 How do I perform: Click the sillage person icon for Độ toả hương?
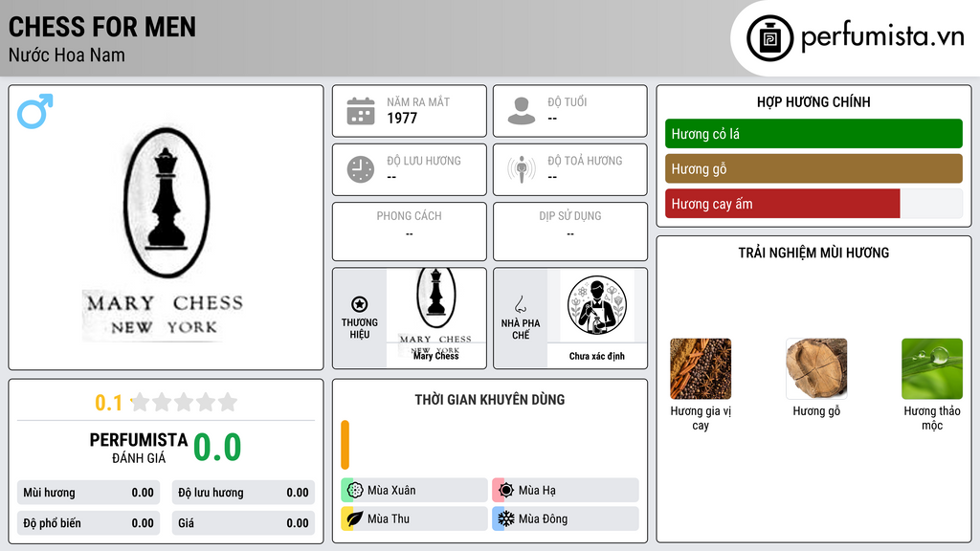[x=522, y=169]
